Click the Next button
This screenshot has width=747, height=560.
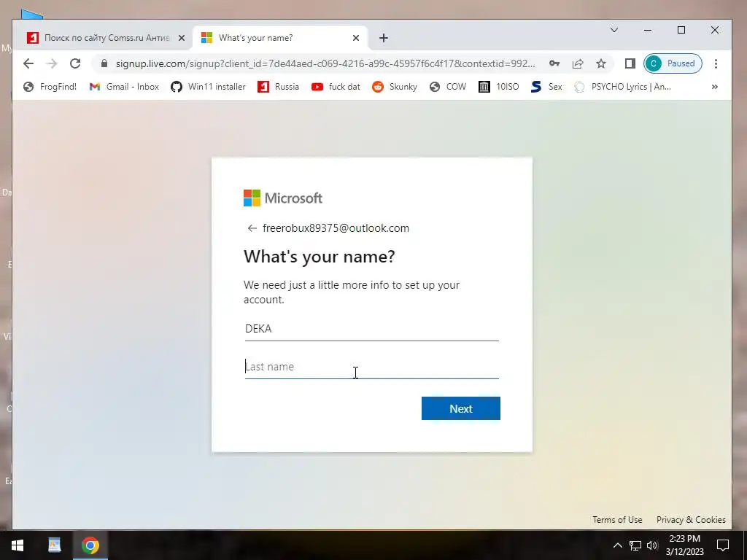click(461, 408)
